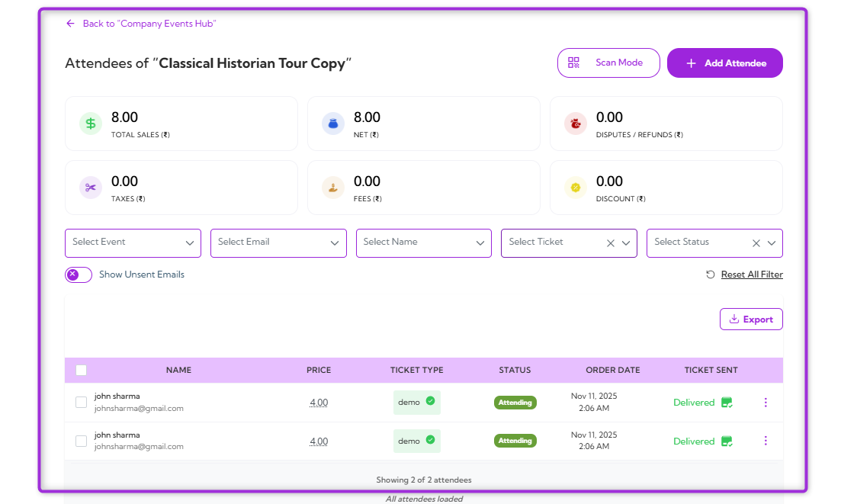
Task: Click the green ticket icon beside Delivered
Action: click(726, 402)
